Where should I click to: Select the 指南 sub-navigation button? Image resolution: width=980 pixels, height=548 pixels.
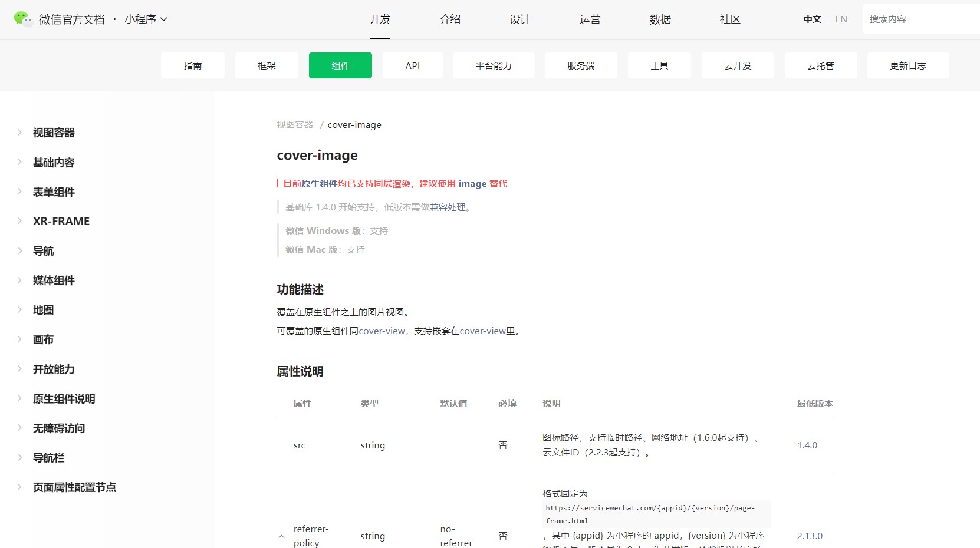tap(193, 65)
